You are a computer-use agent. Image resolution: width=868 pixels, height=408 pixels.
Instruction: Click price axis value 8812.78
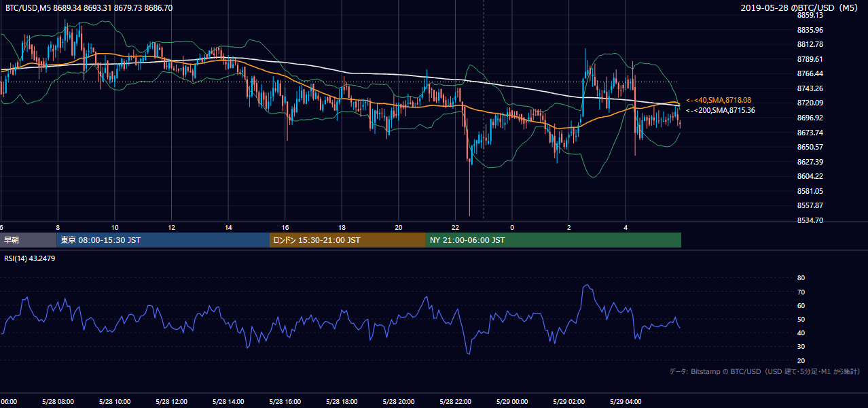[x=810, y=44]
